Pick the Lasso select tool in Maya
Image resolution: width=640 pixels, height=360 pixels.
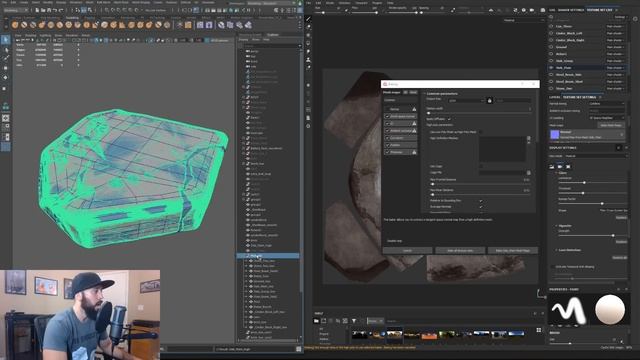[x=5, y=49]
